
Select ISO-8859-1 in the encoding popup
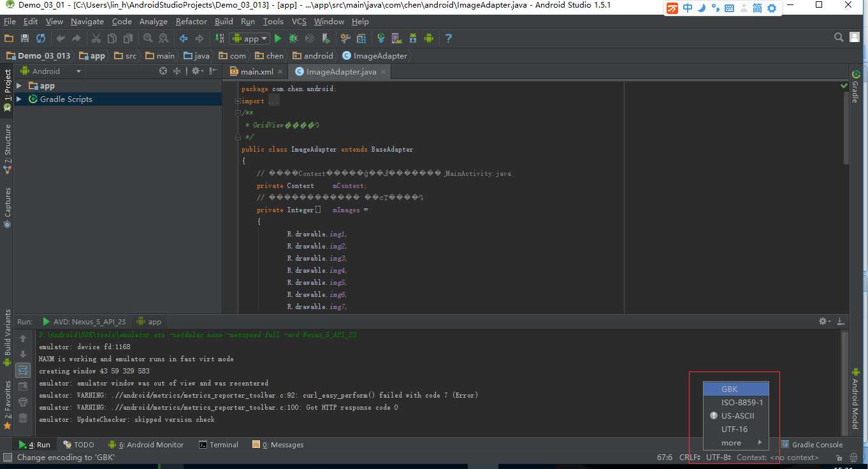(736, 402)
